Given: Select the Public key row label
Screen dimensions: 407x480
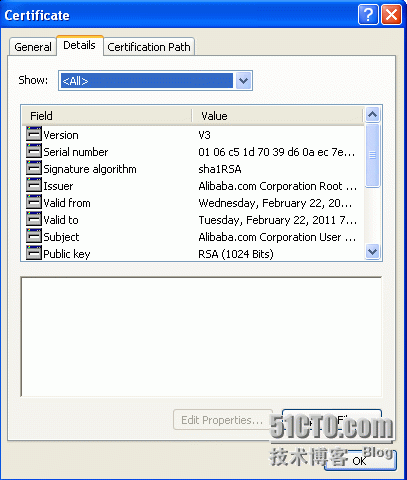Looking at the screenshot, I should [x=67, y=254].
